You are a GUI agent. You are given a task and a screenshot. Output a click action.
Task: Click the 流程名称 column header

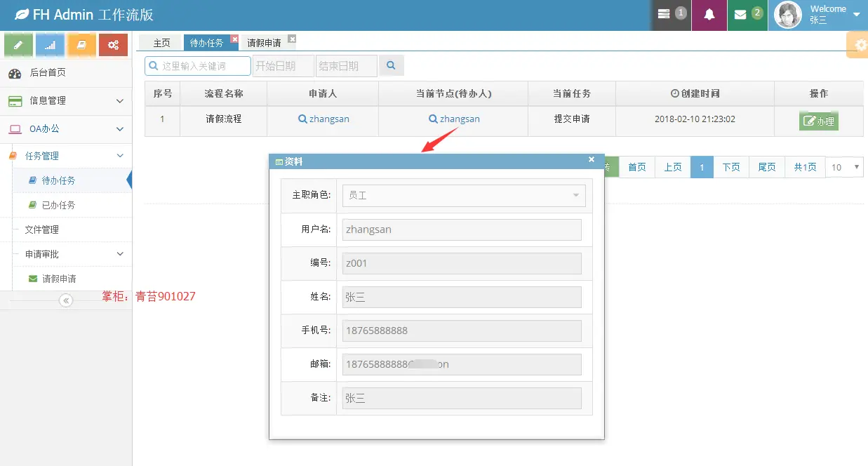point(224,93)
